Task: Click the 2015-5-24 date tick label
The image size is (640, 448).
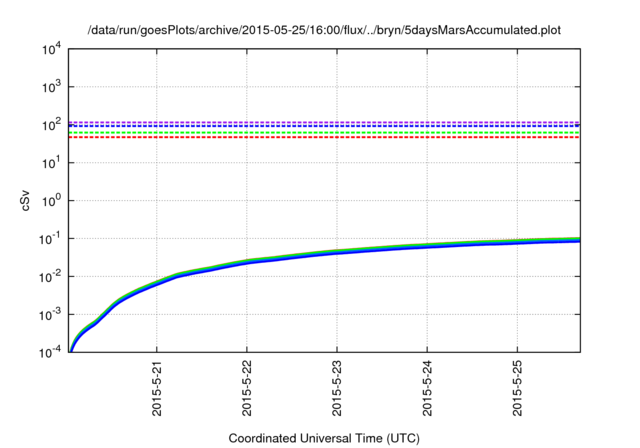Action: 427,388
